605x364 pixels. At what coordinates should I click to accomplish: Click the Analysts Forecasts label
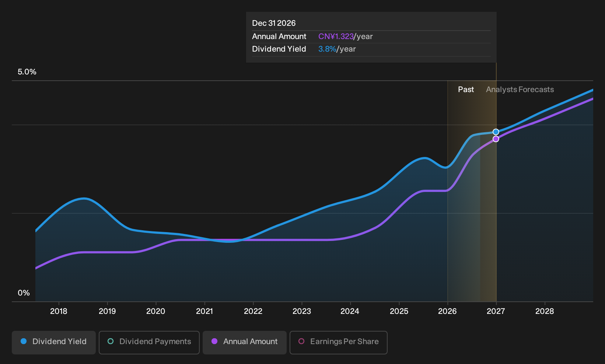click(x=520, y=90)
